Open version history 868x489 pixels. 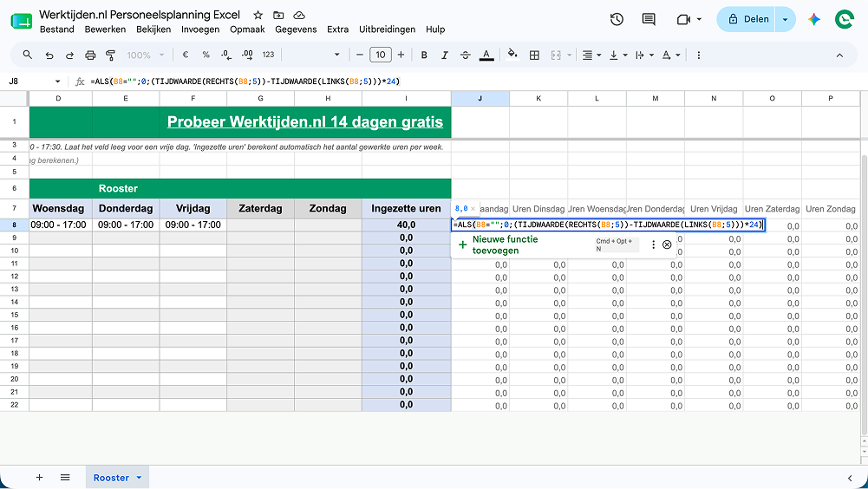tap(617, 19)
